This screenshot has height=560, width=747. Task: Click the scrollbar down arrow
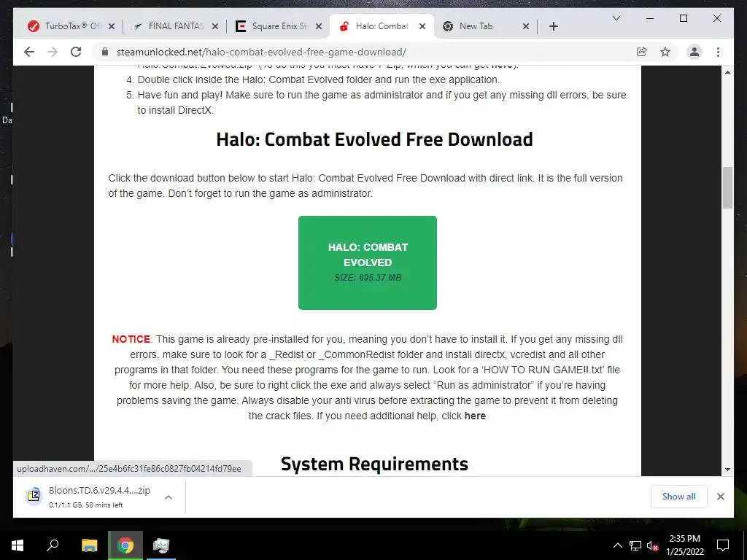pyautogui.click(x=727, y=470)
